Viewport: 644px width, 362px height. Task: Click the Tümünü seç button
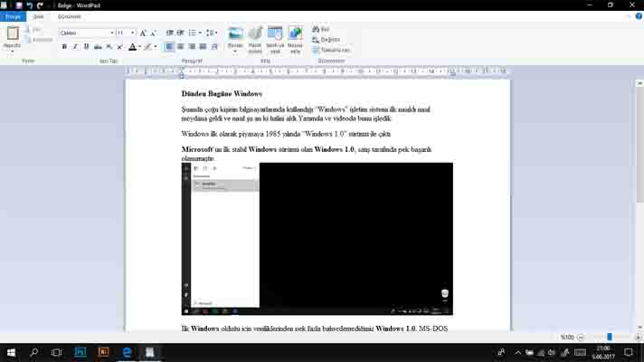pyautogui.click(x=334, y=50)
